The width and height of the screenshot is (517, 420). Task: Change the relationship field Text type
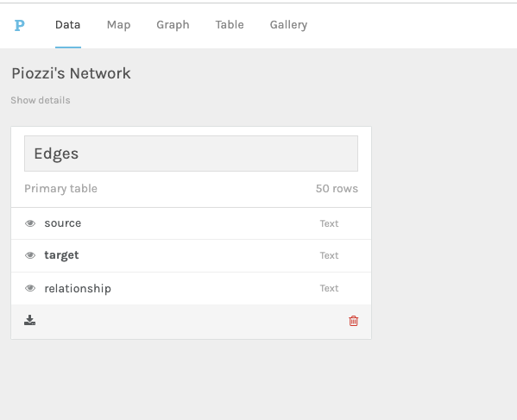click(x=329, y=288)
